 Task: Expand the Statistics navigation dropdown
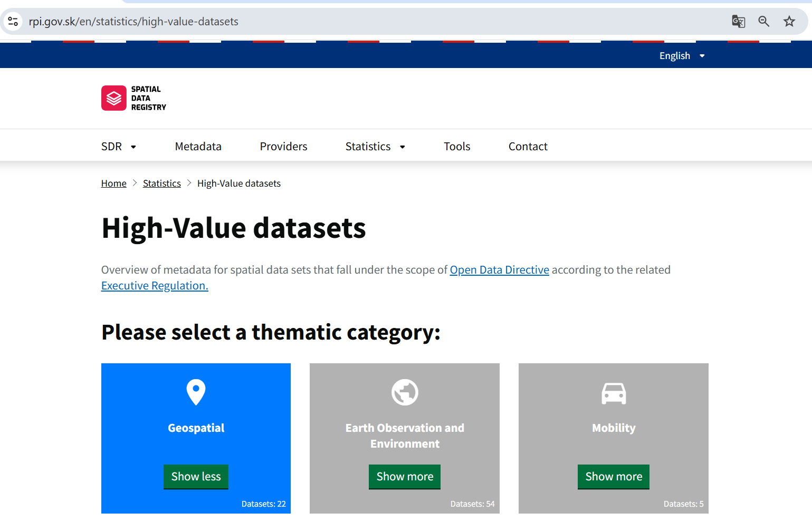375,147
